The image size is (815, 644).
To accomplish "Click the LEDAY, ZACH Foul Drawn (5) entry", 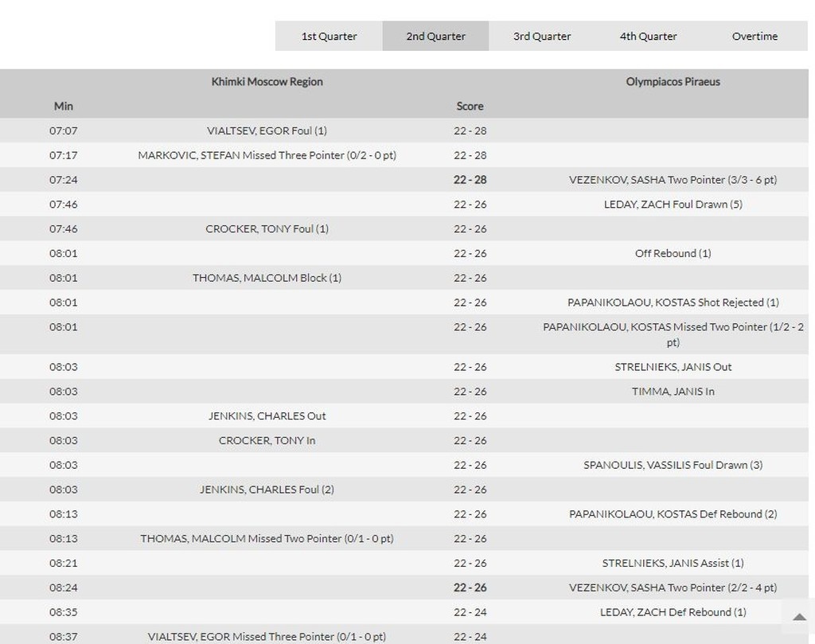I will coord(673,205).
